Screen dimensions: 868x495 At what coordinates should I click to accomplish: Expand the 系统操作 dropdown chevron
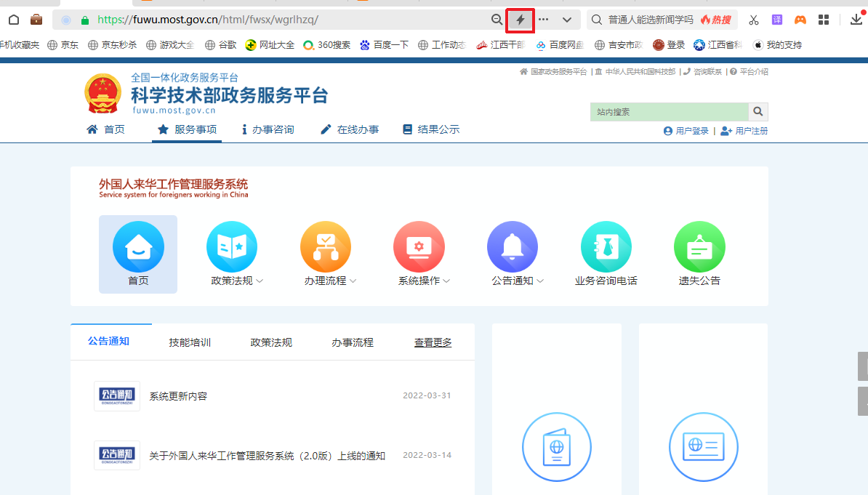click(x=446, y=281)
